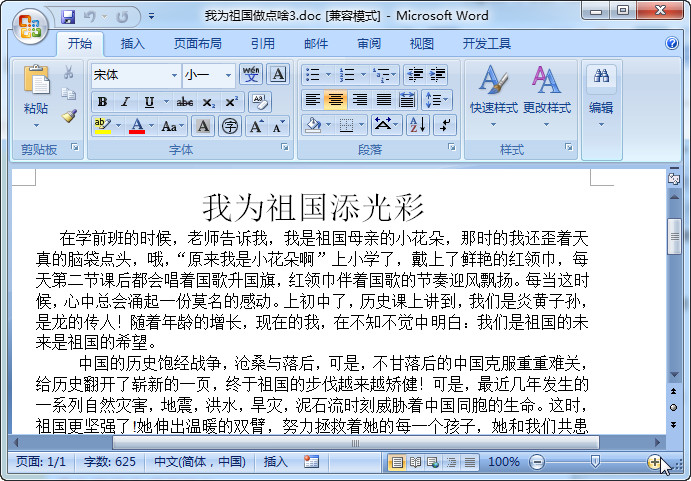Screen dimensions: 691x481
Task: Open Word help question mark
Action: (x=672, y=43)
